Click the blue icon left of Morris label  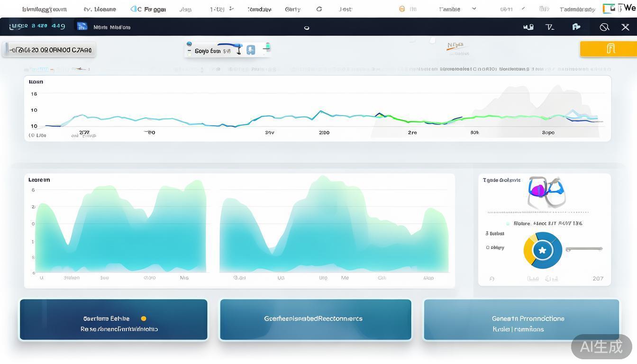(x=82, y=27)
